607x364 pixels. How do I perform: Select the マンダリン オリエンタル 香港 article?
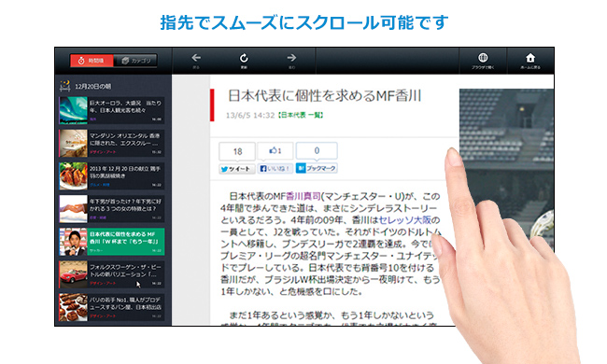(111, 143)
